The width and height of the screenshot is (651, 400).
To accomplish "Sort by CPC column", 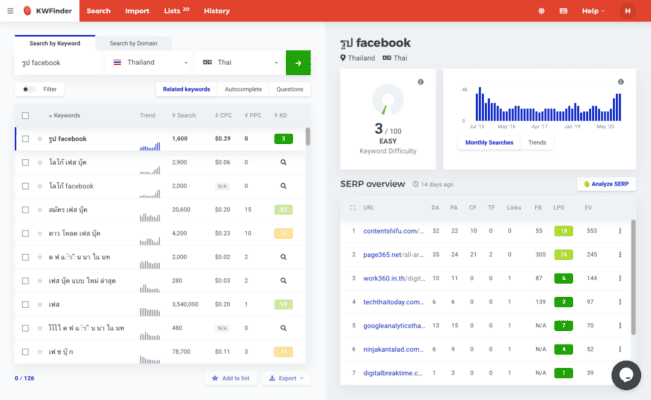I will (x=223, y=115).
